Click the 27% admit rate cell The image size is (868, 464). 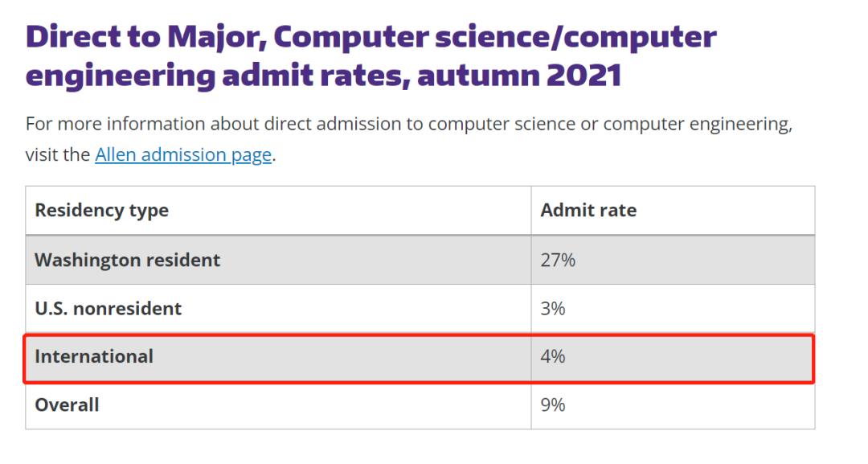(x=558, y=260)
